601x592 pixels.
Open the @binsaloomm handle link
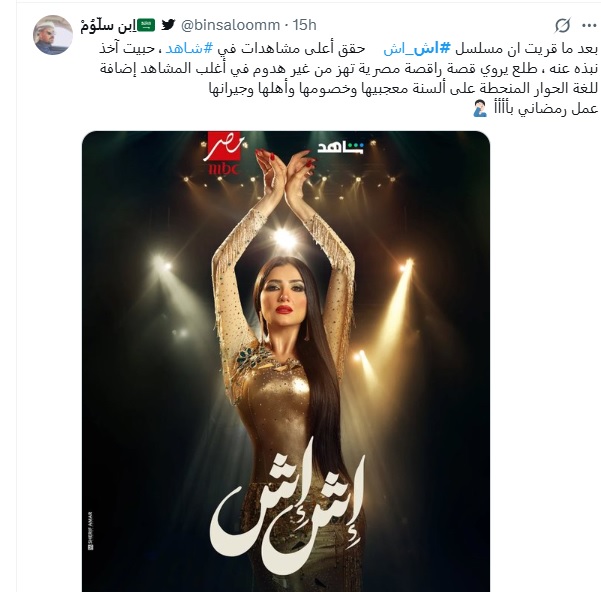coord(230,25)
